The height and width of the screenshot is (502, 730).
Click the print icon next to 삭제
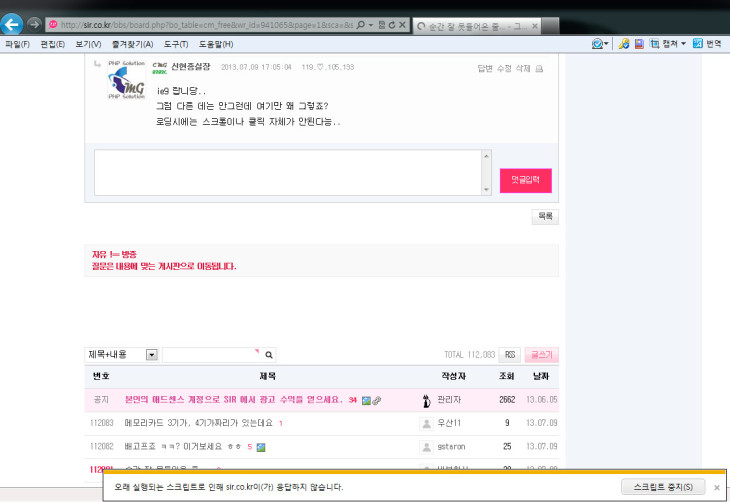[x=539, y=69]
